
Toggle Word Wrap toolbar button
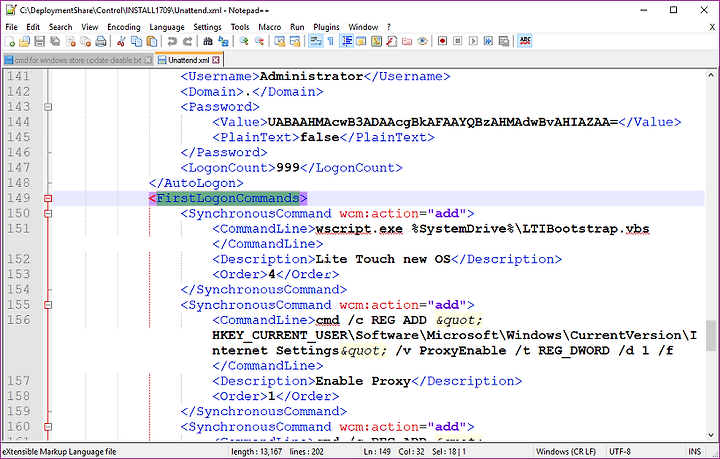point(315,41)
